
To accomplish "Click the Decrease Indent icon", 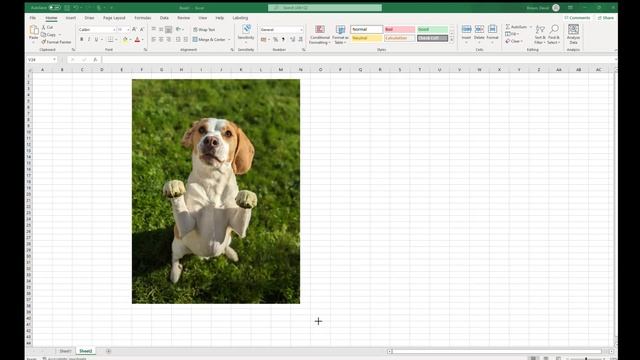I will pos(178,40).
